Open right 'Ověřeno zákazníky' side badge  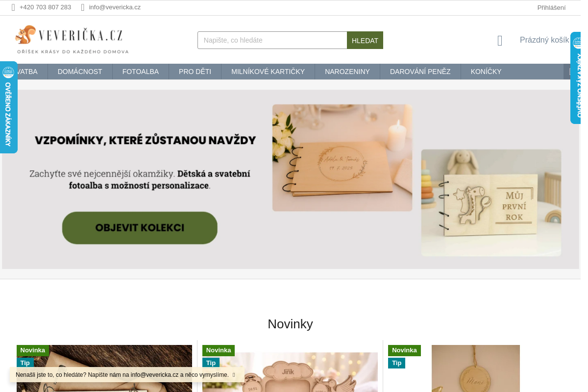[576, 78]
